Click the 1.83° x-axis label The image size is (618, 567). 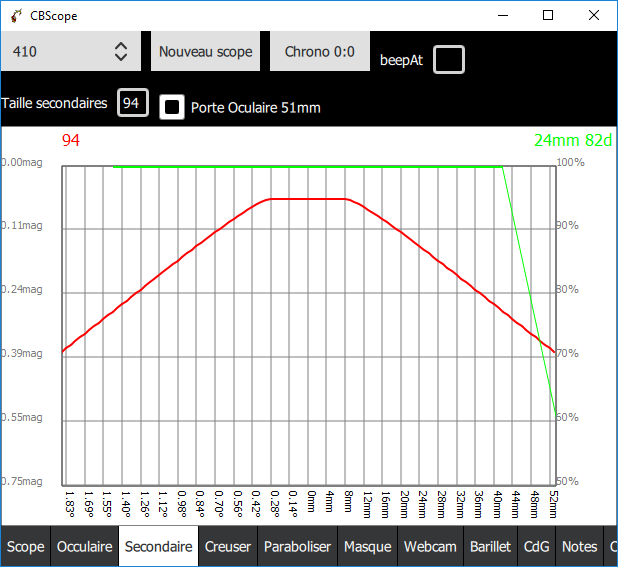pos(69,504)
